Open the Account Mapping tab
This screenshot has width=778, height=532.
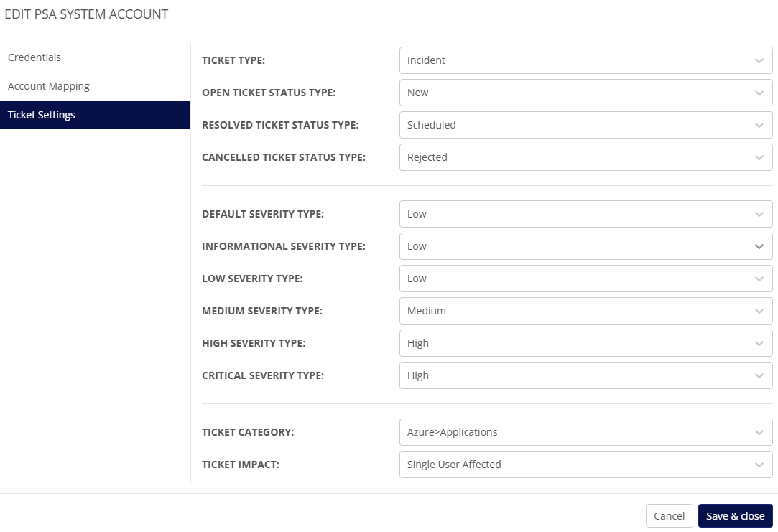(49, 86)
